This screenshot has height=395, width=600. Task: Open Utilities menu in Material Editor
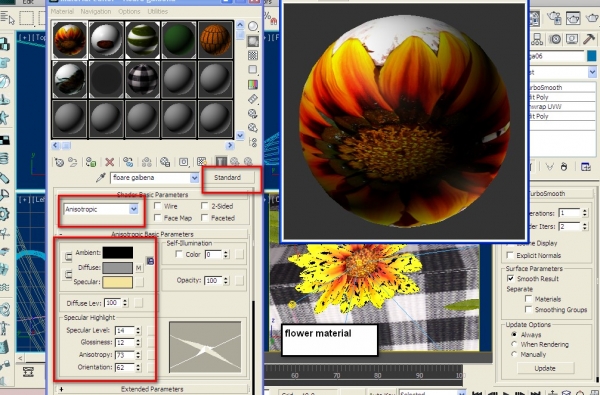pyautogui.click(x=158, y=11)
